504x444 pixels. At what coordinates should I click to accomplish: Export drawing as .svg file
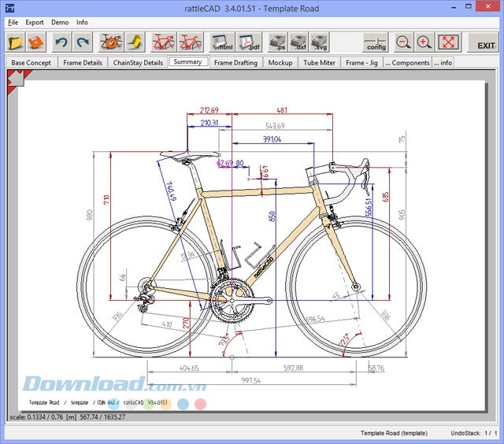click(x=319, y=42)
